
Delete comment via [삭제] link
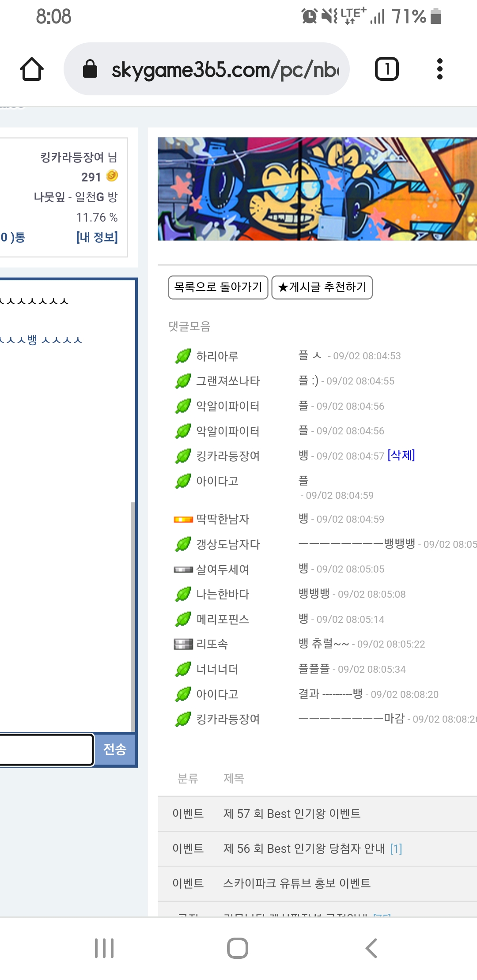pos(401,455)
